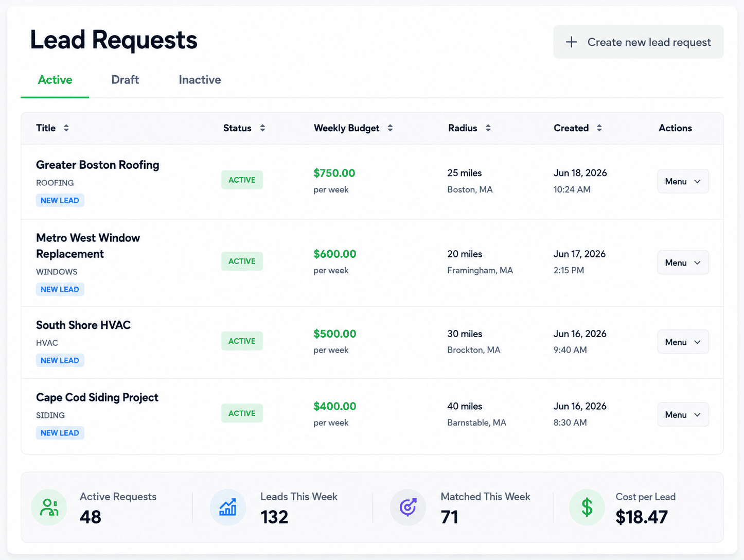
Task: Create new lead request button
Action: (638, 42)
